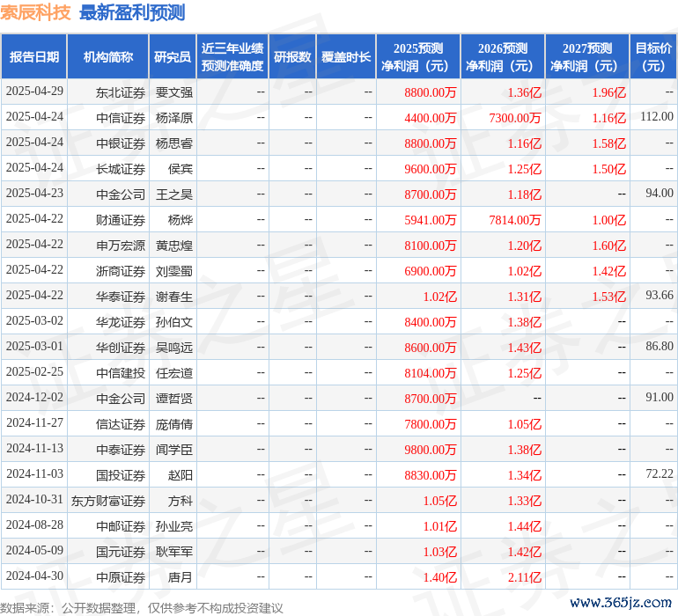Click analyst name 谭哲贤
The width and height of the screenshot is (678, 616).
[x=174, y=399]
